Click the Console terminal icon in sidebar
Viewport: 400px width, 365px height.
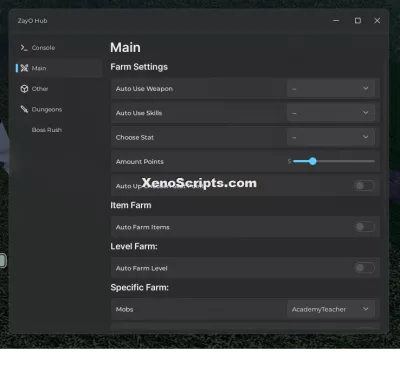(x=24, y=48)
